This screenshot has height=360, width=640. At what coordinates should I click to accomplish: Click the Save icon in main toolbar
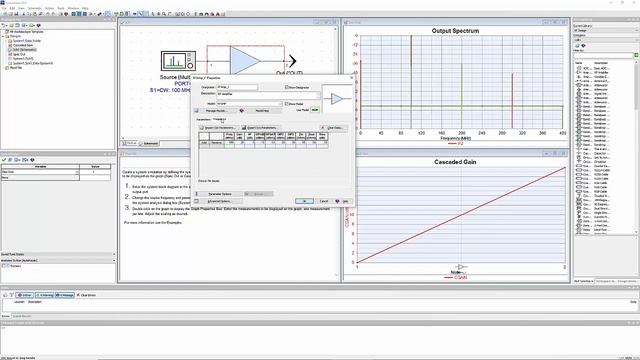coord(16,14)
